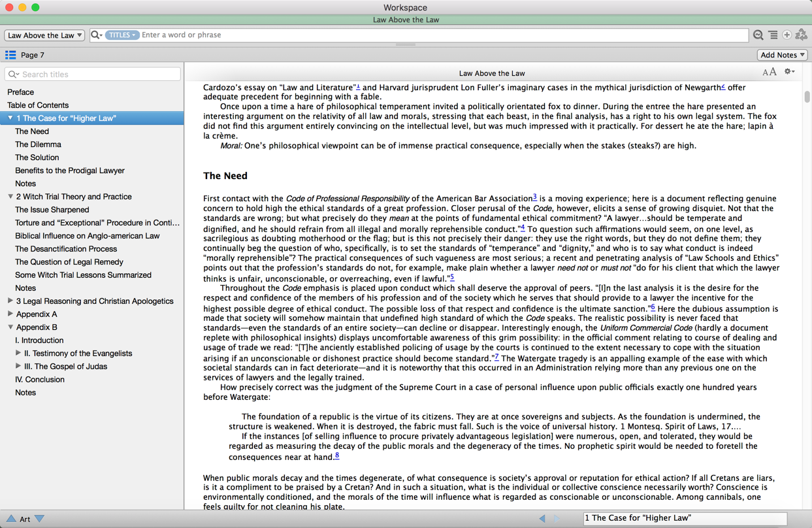The image size is (812, 528).
Task: Select Table of Contents entry
Action: 38,105
